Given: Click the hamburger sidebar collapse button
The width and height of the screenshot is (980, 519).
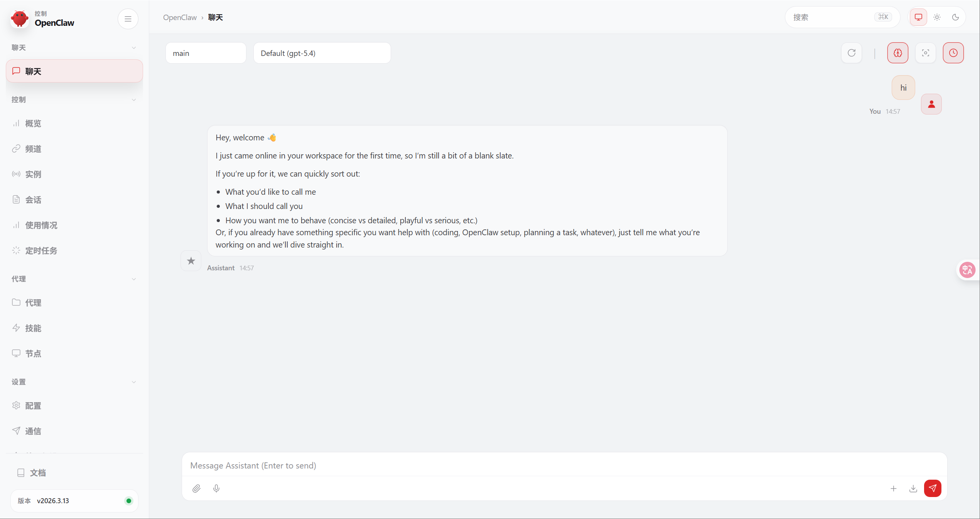Looking at the screenshot, I should (128, 19).
